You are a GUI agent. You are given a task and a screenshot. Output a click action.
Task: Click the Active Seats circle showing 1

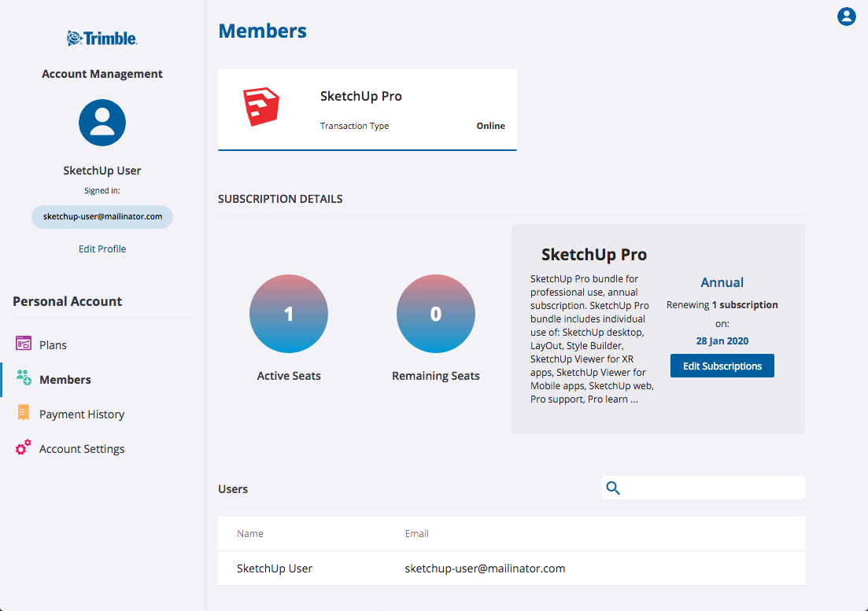[289, 314]
